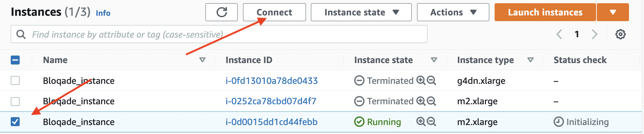The image size is (644, 134).
Task: Sort by Name column arrow
Action: (202, 60)
